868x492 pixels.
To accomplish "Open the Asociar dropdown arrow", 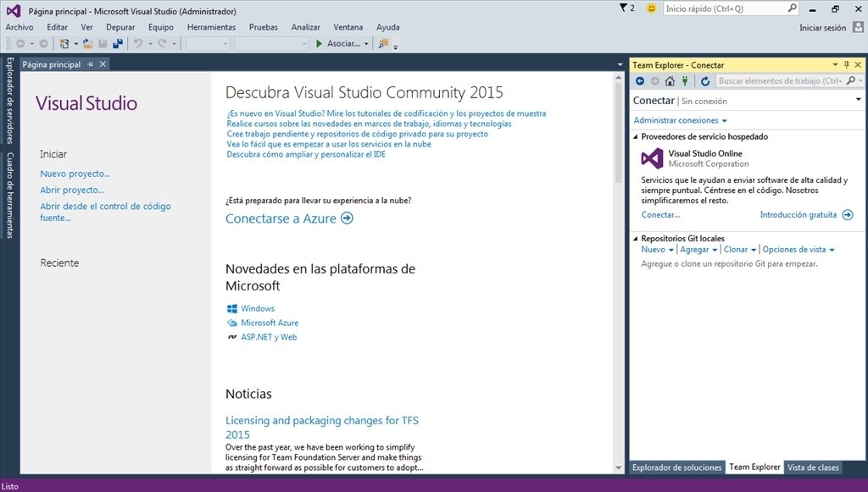I will coord(366,44).
